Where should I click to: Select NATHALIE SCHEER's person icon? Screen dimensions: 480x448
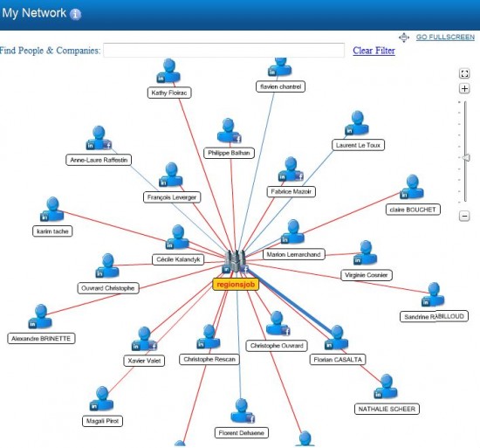tap(386, 387)
